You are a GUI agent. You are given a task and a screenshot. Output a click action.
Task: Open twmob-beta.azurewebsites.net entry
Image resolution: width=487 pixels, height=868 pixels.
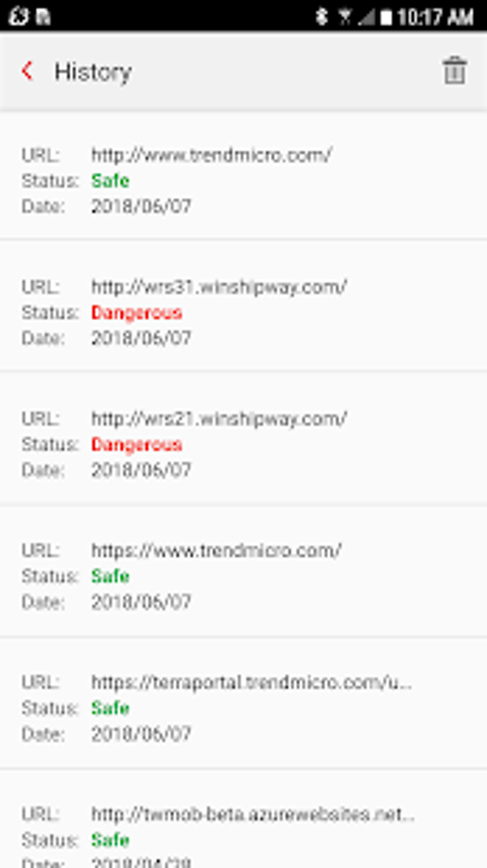pos(243,819)
